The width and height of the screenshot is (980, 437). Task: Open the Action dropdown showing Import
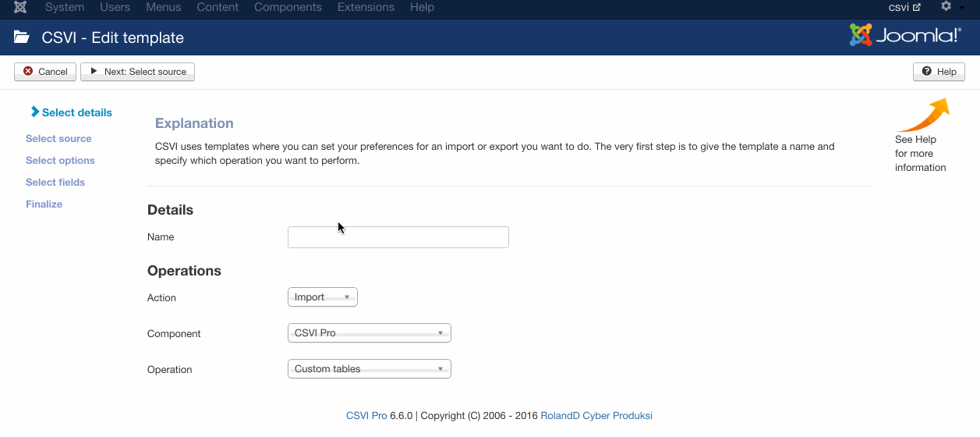coord(323,297)
